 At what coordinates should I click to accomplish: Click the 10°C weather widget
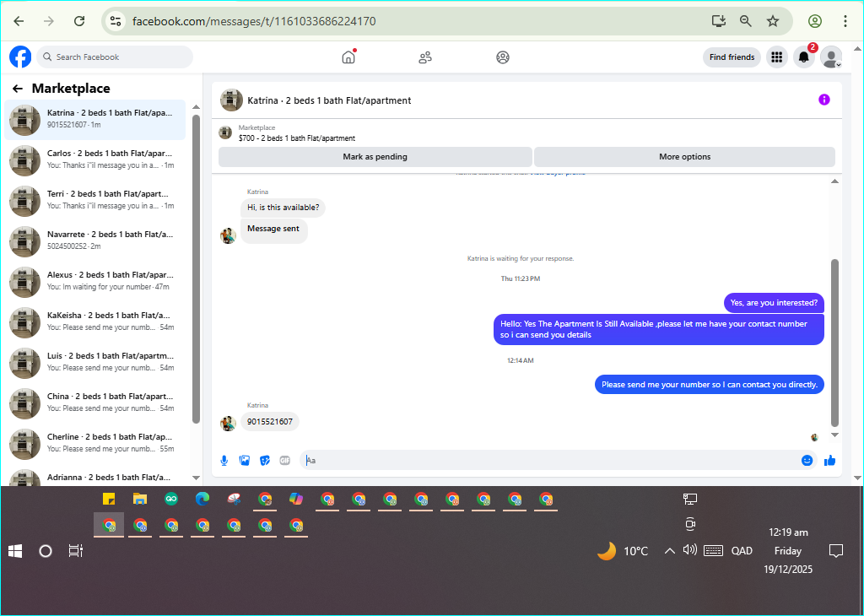pos(624,550)
